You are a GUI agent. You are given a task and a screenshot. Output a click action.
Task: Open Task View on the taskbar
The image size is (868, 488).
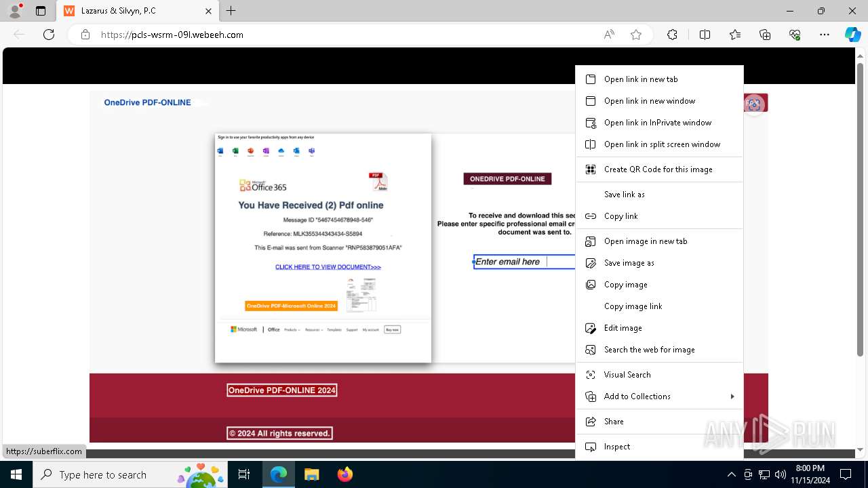[x=244, y=474]
